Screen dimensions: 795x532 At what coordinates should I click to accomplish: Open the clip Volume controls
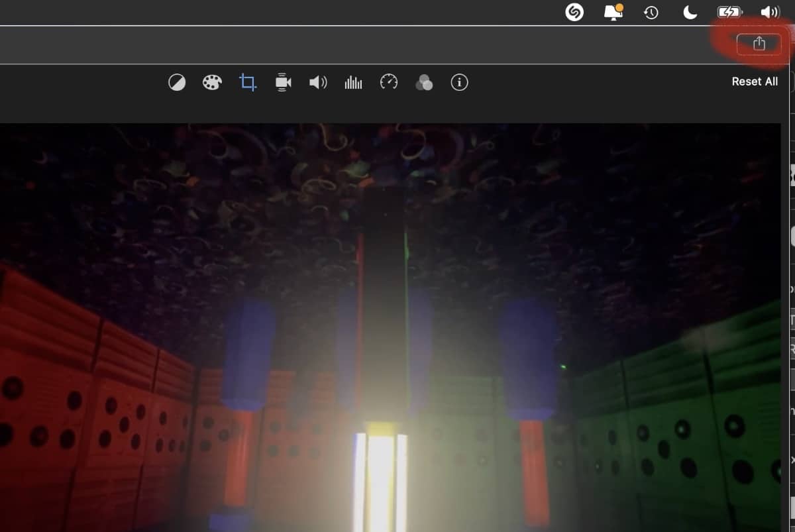[x=318, y=82]
